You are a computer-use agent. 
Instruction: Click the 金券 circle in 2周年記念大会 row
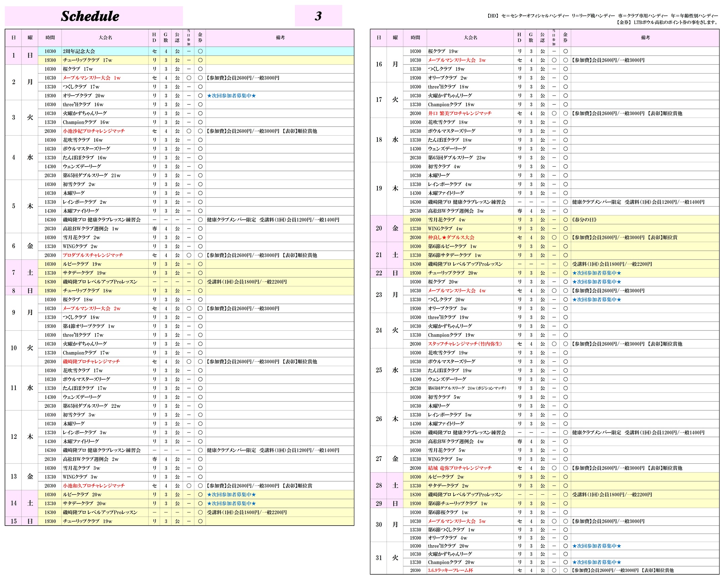click(200, 51)
